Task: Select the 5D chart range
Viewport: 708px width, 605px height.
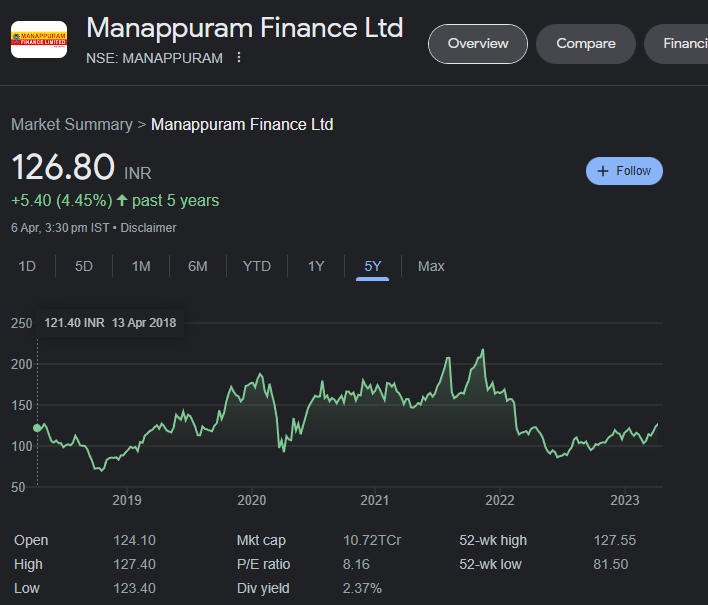Action: pos(84,266)
